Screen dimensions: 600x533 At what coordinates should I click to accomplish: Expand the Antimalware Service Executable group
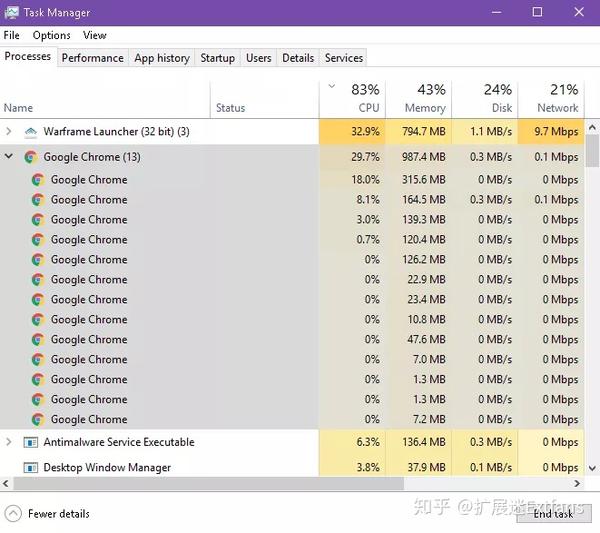[9, 442]
